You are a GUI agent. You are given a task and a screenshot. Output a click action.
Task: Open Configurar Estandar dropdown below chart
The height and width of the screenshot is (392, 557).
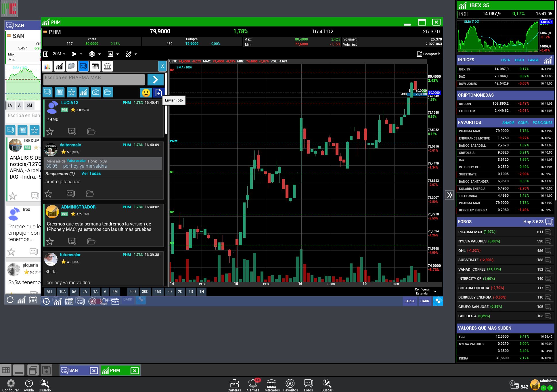[x=425, y=291]
